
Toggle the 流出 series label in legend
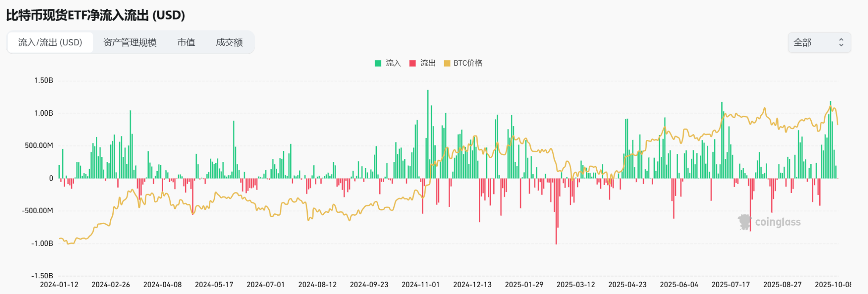click(428, 63)
